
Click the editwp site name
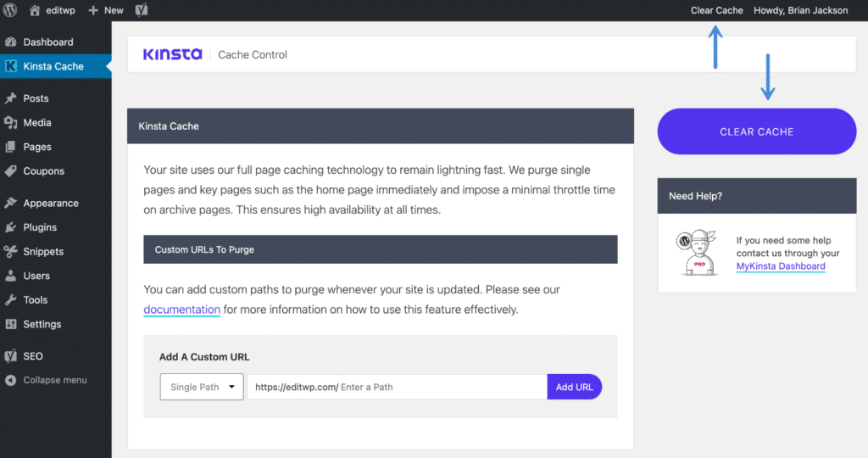coord(60,10)
